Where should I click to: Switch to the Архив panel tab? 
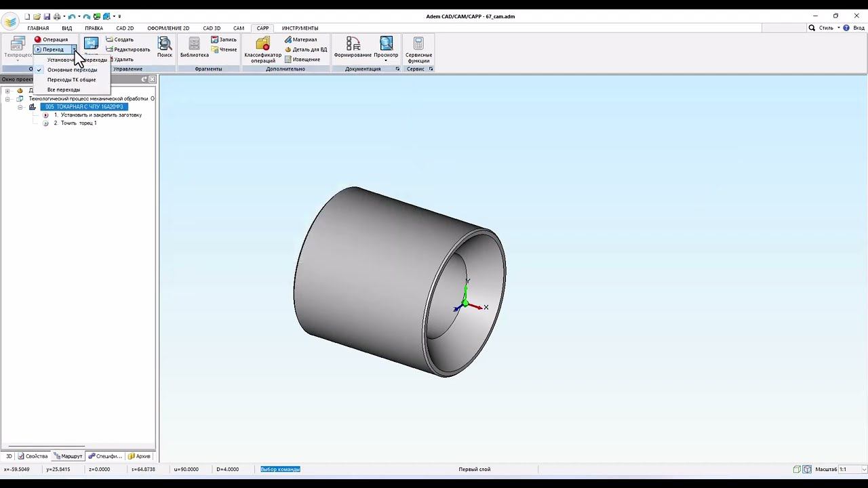[x=140, y=456]
